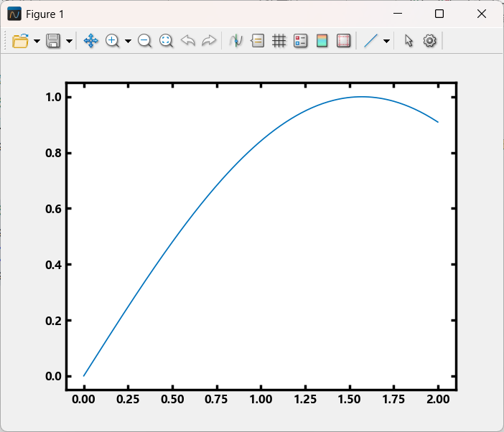
Task: Click the red dotted frame icon
Action: 344,41
